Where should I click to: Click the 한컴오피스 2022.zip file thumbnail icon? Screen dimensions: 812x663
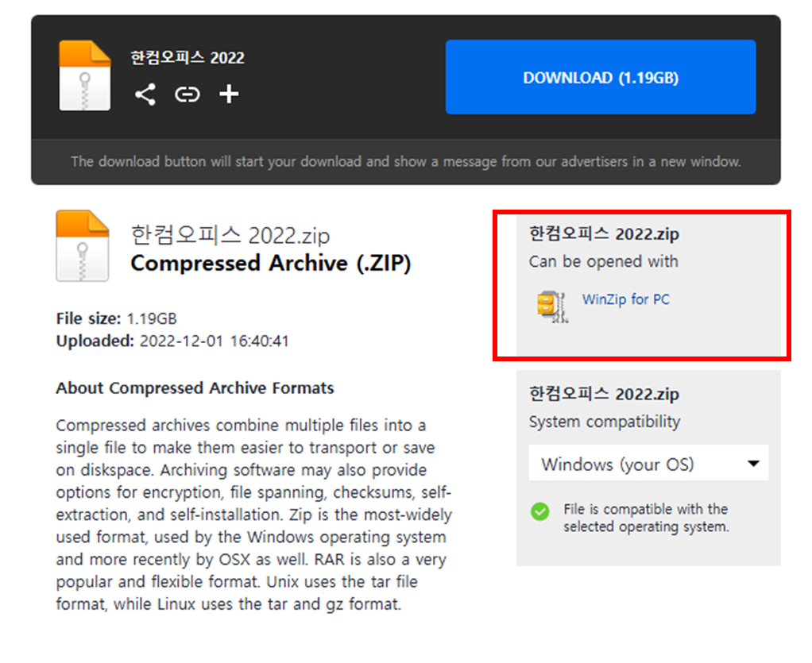(83, 245)
